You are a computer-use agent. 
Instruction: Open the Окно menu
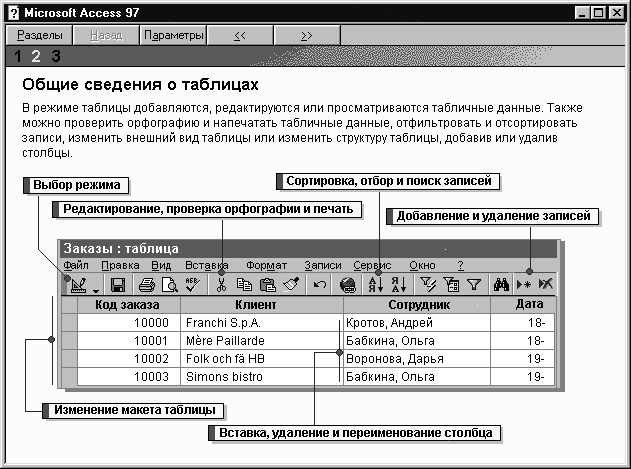click(422, 265)
